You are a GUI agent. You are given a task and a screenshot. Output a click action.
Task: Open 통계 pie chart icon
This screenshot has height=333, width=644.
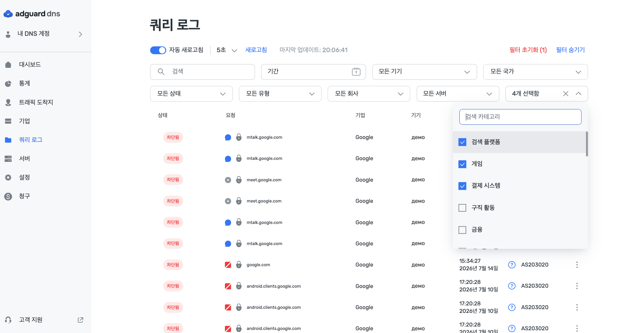pyautogui.click(x=8, y=84)
